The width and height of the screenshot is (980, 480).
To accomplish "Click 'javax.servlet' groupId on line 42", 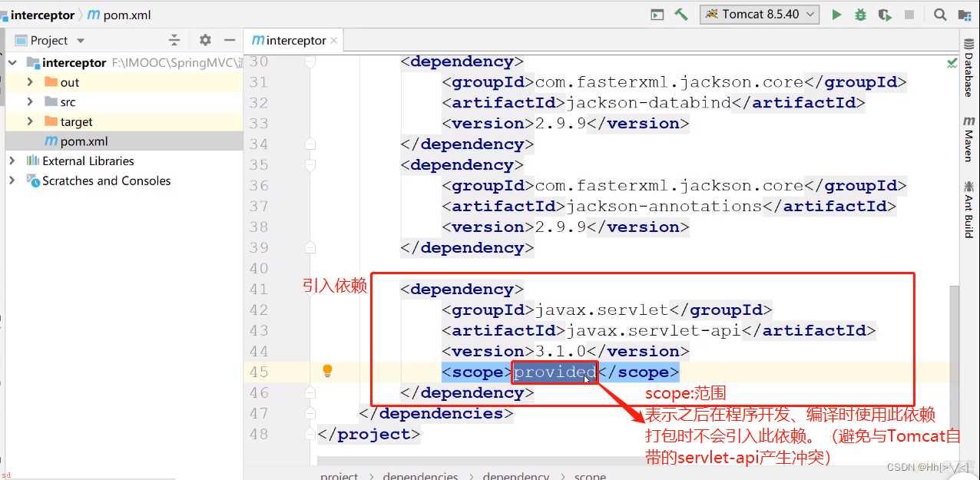I will point(602,310).
